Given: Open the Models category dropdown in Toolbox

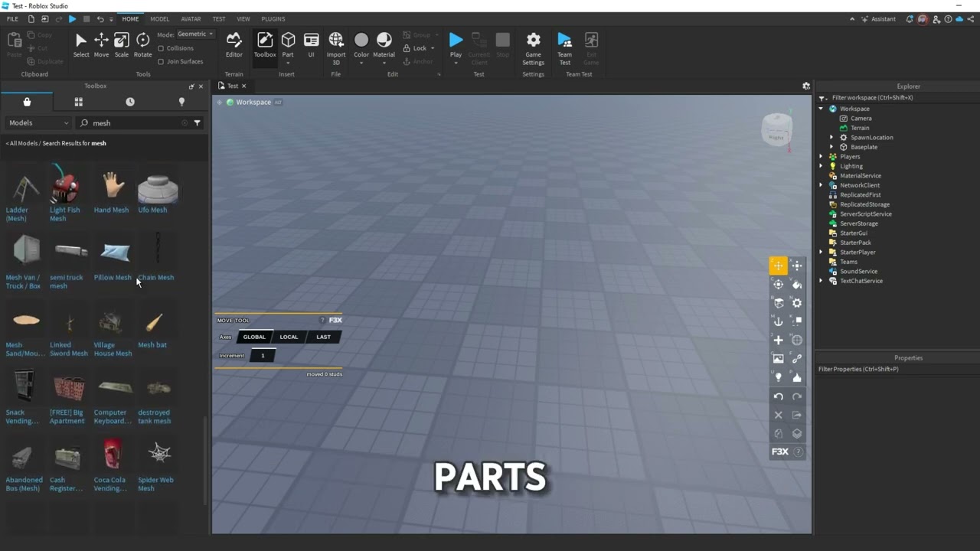Looking at the screenshot, I should [x=38, y=122].
